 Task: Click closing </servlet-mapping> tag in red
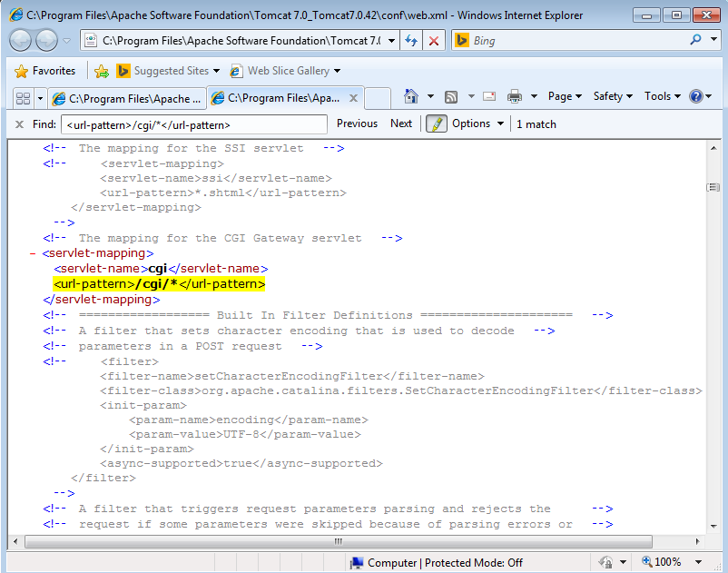click(102, 300)
